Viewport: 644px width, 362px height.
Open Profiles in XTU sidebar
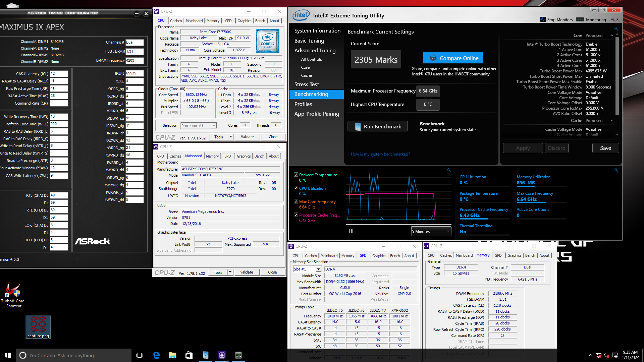[x=303, y=104]
